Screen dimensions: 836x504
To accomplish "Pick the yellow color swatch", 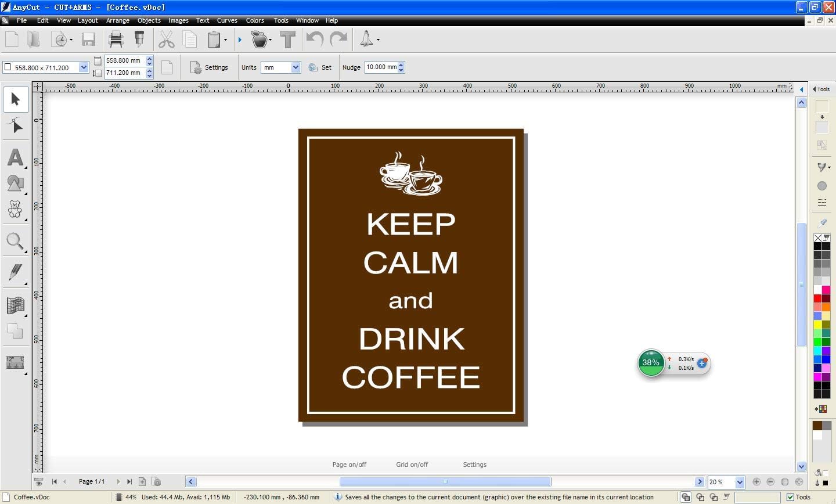I will 817,325.
